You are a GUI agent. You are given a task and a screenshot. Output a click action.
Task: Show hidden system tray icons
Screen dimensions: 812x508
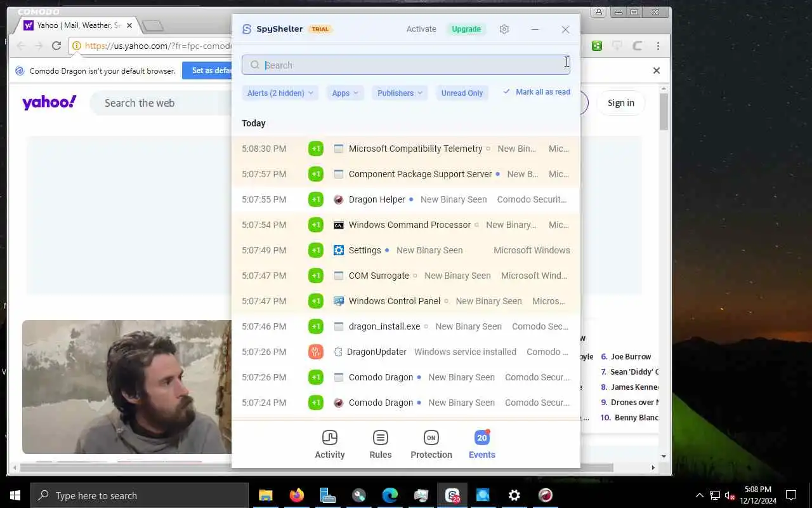pos(700,495)
